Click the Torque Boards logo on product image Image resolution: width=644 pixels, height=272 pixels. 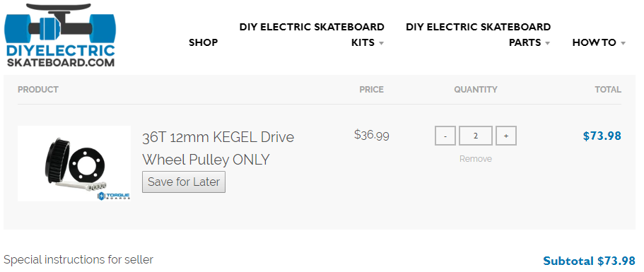(114, 196)
